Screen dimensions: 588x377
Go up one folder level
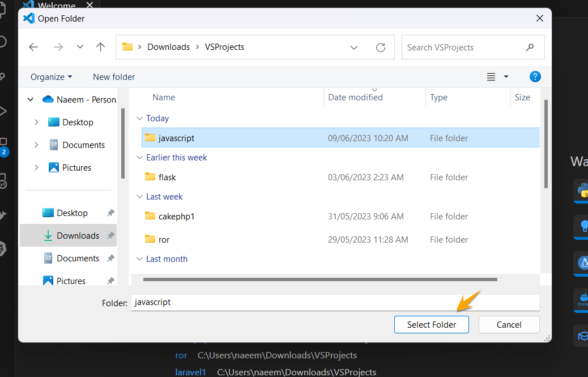click(100, 47)
